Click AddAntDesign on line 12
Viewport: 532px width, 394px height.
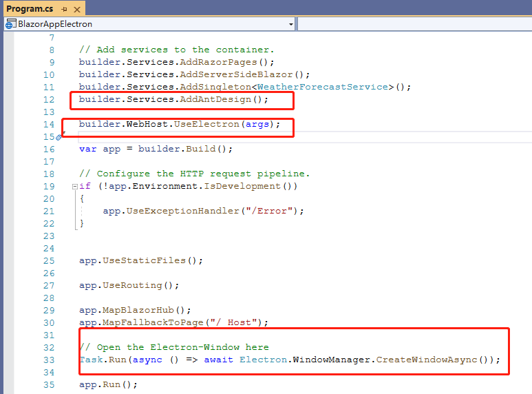coord(215,99)
